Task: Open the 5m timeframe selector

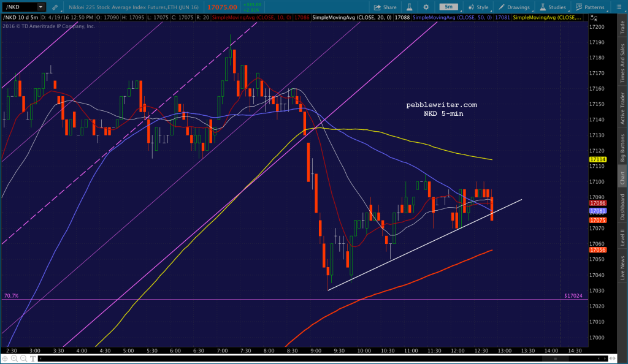Action: click(x=448, y=7)
